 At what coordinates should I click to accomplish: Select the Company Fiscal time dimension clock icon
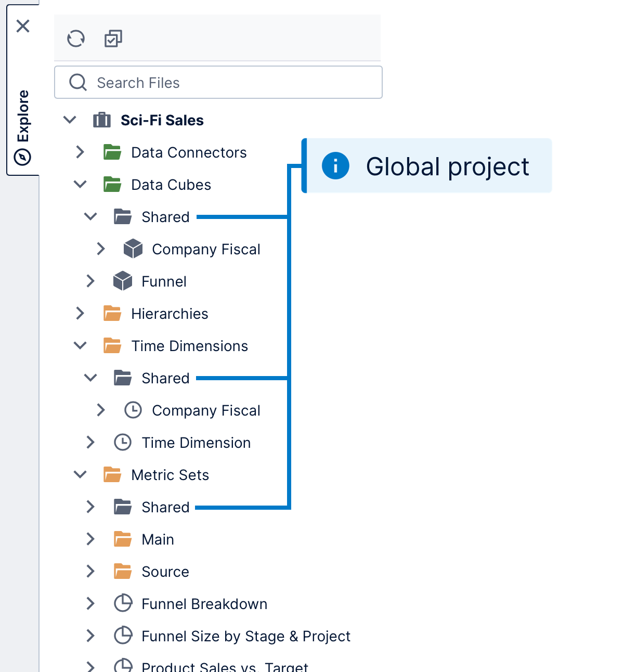tap(133, 410)
